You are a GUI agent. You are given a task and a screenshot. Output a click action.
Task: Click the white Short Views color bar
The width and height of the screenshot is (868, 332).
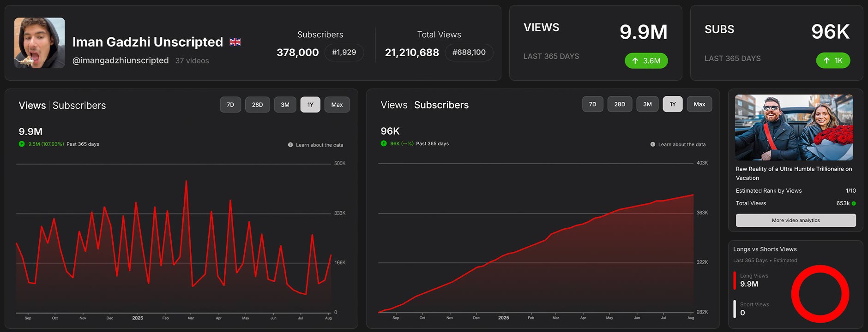click(x=735, y=309)
